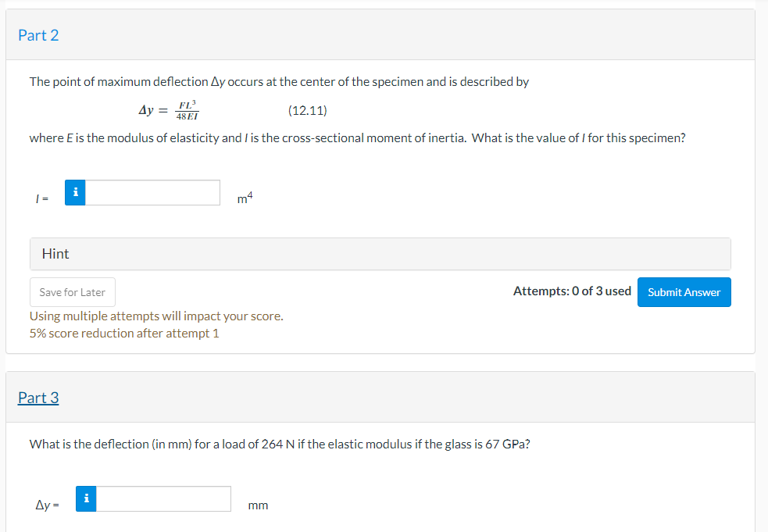The height and width of the screenshot is (532, 768).
Task: Click the mm unit label
Action: point(258,505)
